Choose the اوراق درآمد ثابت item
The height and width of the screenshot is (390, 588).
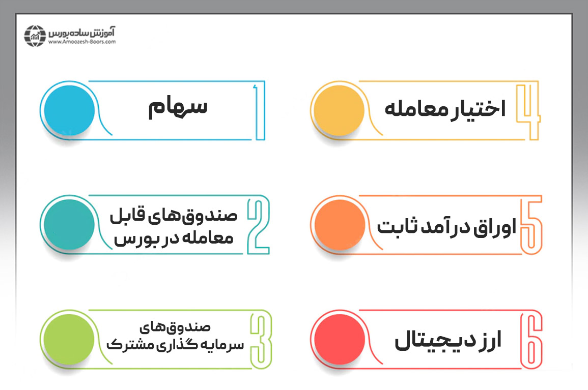pyautogui.click(x=446, y=227)
